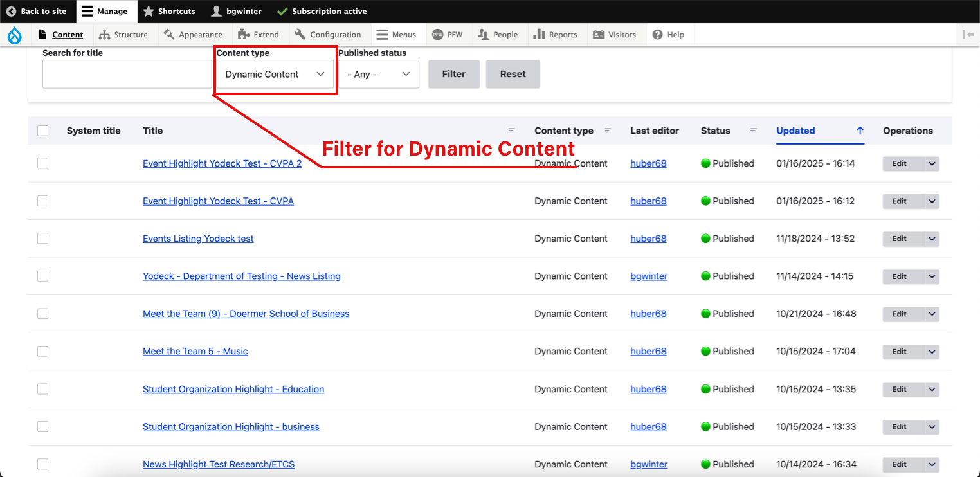Toggle toolbar orientation icon at right edge

coord(968,35)
